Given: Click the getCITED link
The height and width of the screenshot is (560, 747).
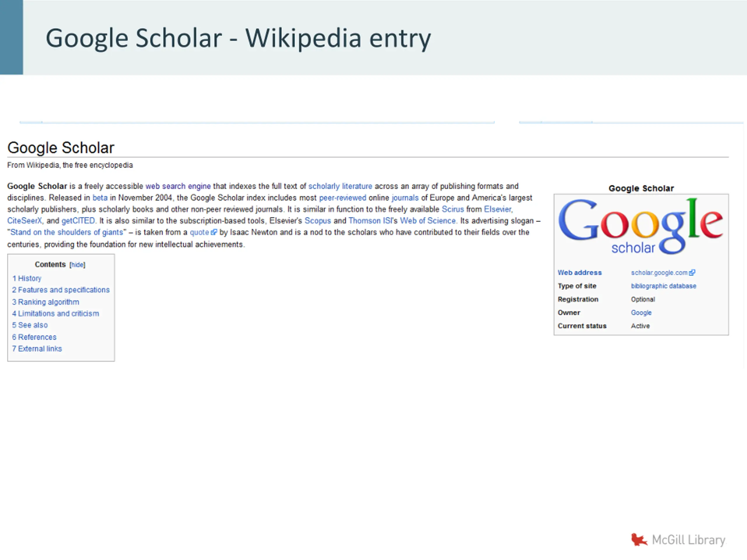Looking at the screenshot, I should coord(78,221).
